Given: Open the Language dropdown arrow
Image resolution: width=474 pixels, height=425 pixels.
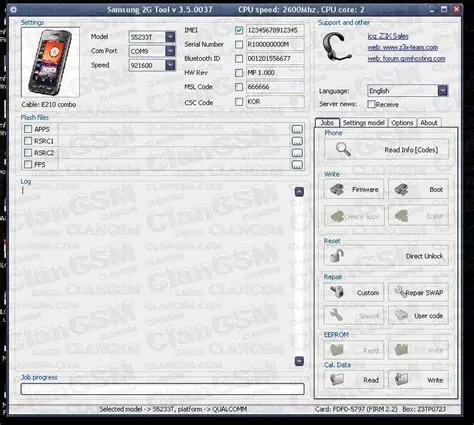Looking at the screenshot, I should point(443,90).
